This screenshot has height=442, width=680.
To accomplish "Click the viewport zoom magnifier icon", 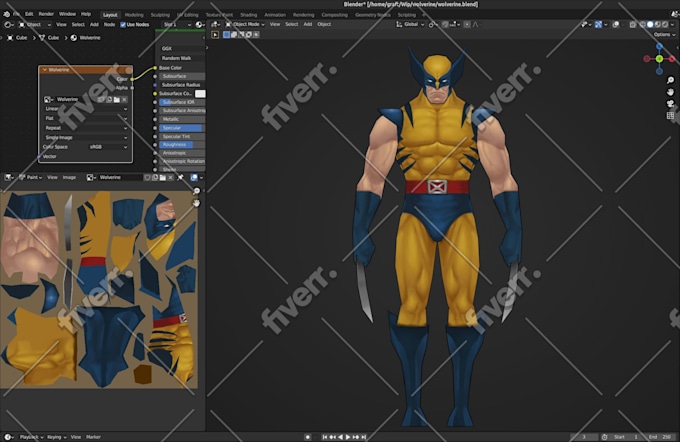I will 670,80.
